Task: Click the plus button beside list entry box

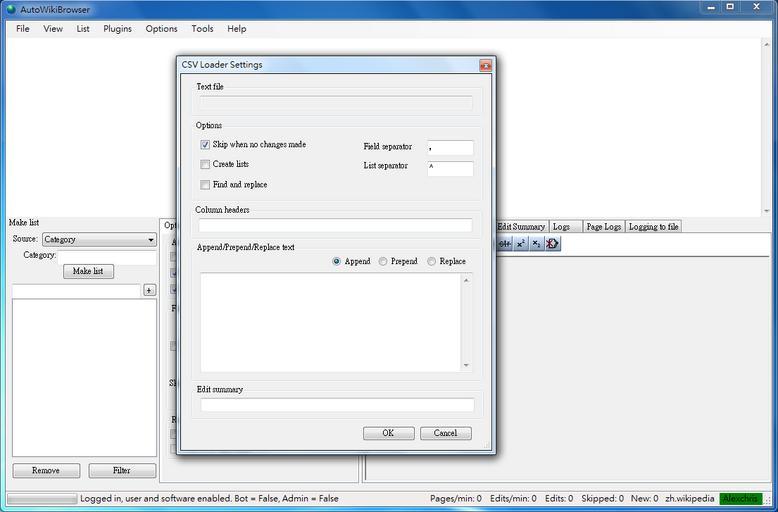Action: (x=150, y=290)
